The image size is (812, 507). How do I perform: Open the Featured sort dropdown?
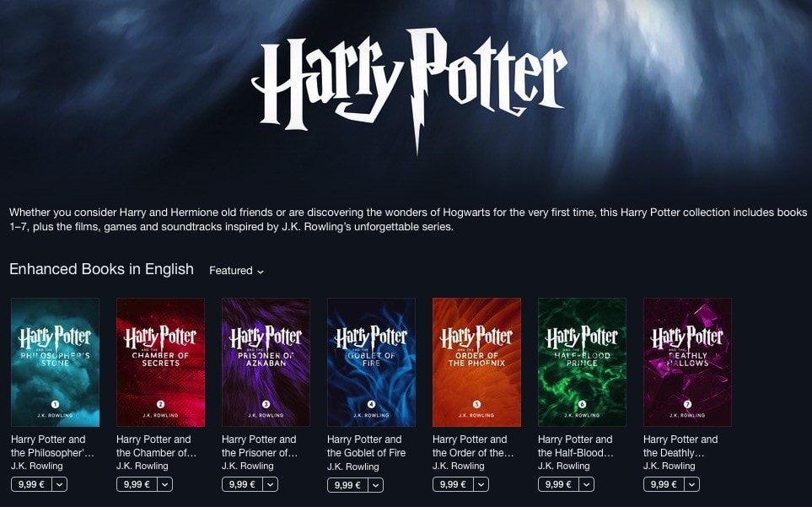pyautogui.click(x=236, y=271)
